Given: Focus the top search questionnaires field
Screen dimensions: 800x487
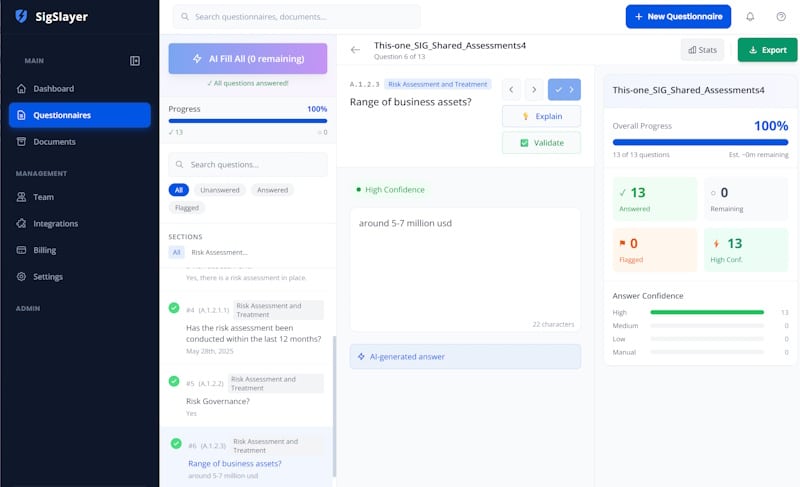Looking at the screenshot, I should 296,17.
